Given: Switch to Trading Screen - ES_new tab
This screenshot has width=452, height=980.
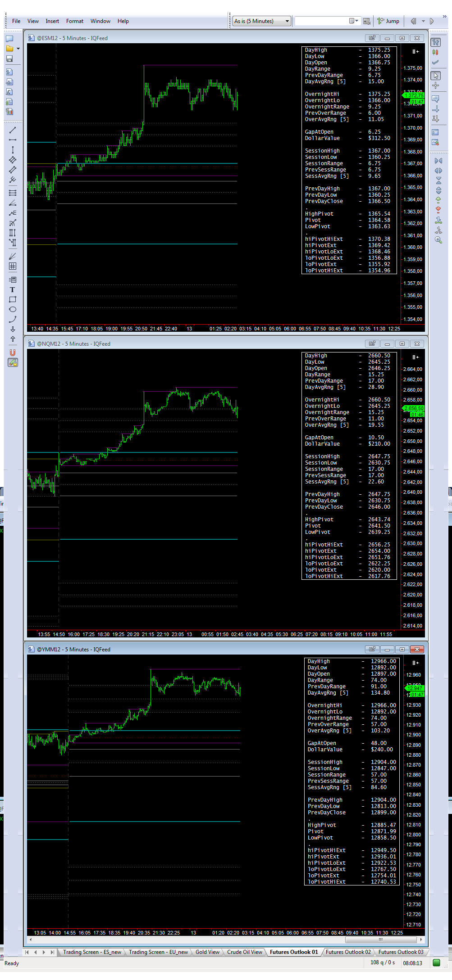Looking at the screenshot, I should pyautogui.click(x=92, y=952).
